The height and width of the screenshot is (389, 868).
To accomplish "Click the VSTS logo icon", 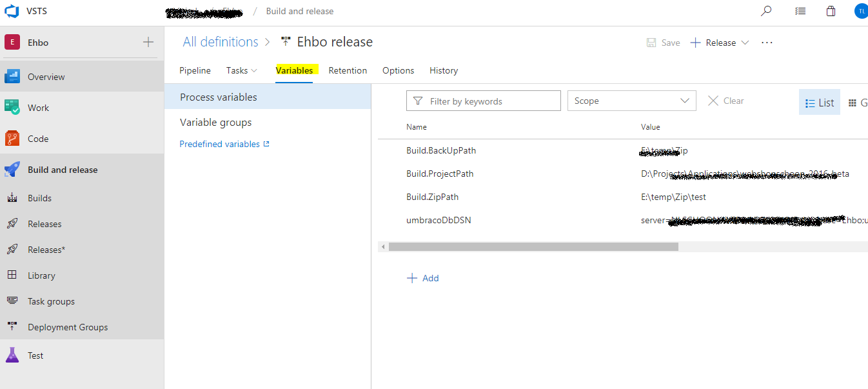I will (x=12, y=11).
